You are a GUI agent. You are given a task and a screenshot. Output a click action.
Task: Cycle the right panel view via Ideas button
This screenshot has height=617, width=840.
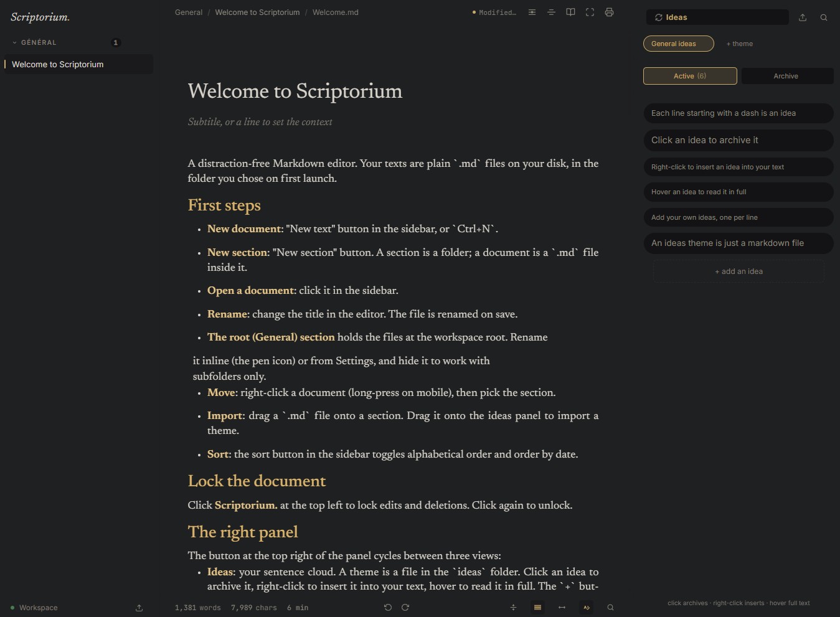pos(717,17)
